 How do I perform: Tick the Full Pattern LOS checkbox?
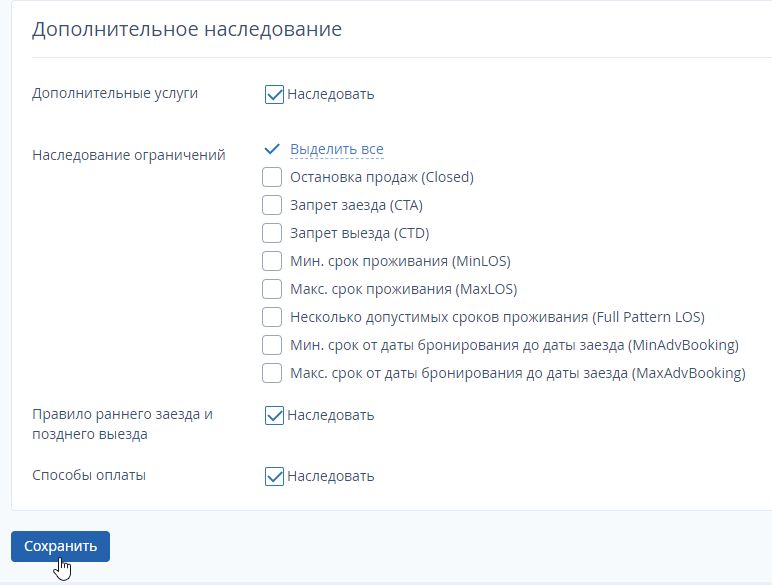tap(272, 317)
